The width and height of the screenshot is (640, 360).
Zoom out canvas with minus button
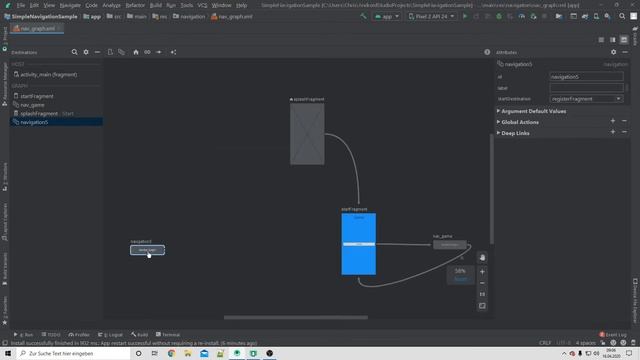482,283
